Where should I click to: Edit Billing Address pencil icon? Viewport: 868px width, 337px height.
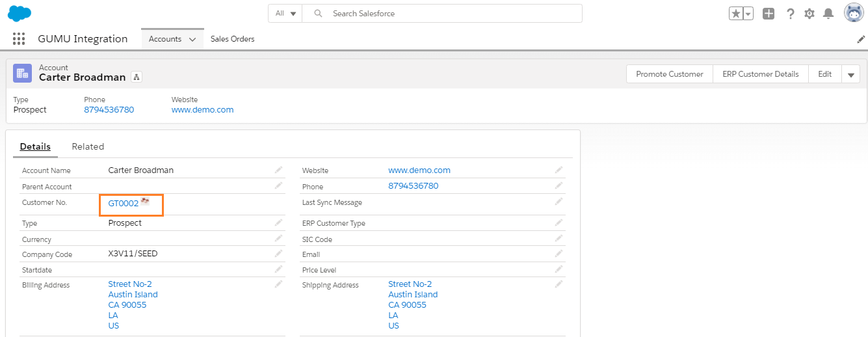click(x=278, y=284)
